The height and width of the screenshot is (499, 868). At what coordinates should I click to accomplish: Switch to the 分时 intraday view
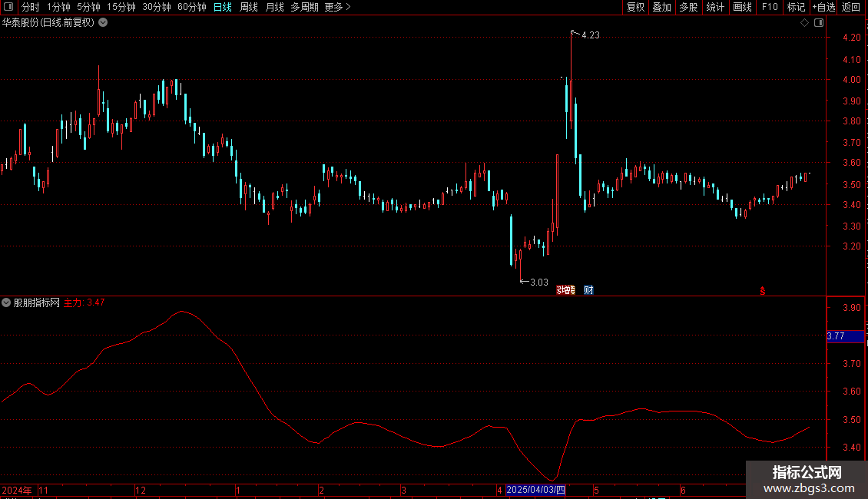pos(31,7)
